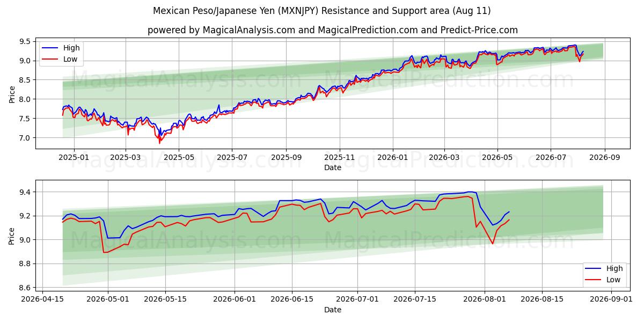Click the '2026-01' tick label in top chart
This screenshot has width=644, height=322.
[x=392, y=158]
